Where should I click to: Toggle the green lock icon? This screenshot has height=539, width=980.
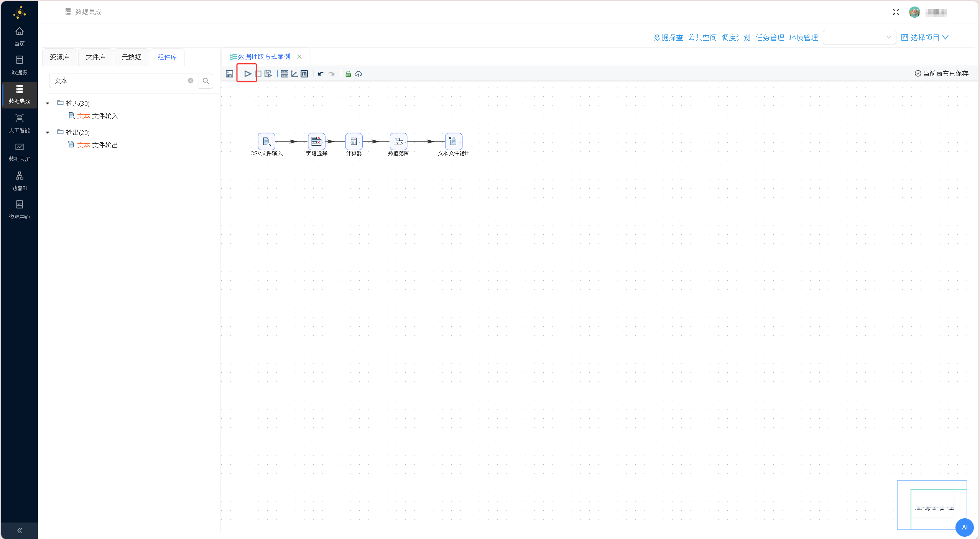point(348,74)
